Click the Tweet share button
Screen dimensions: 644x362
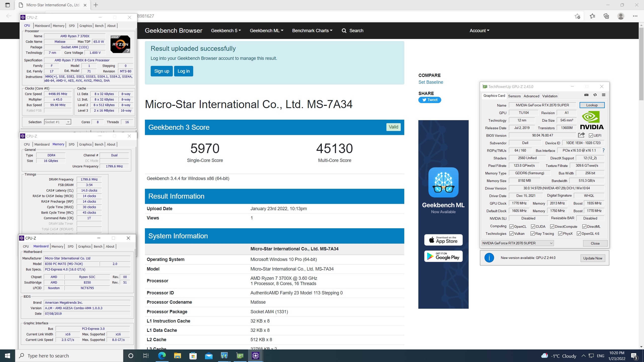click(x=429, y=100)
